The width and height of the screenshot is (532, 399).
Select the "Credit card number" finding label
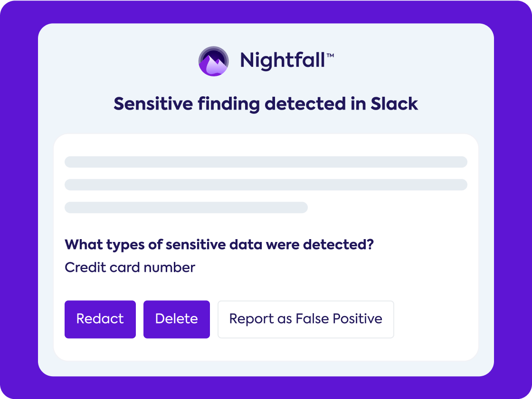pos(130,268)
